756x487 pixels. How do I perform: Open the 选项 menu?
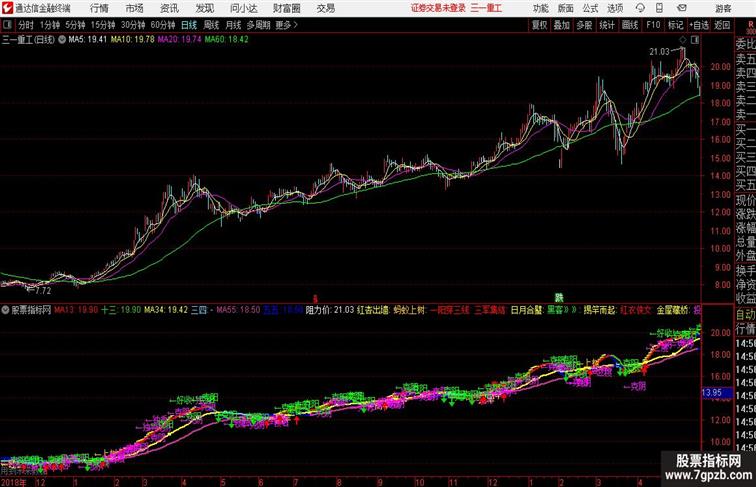click(615, 8)
